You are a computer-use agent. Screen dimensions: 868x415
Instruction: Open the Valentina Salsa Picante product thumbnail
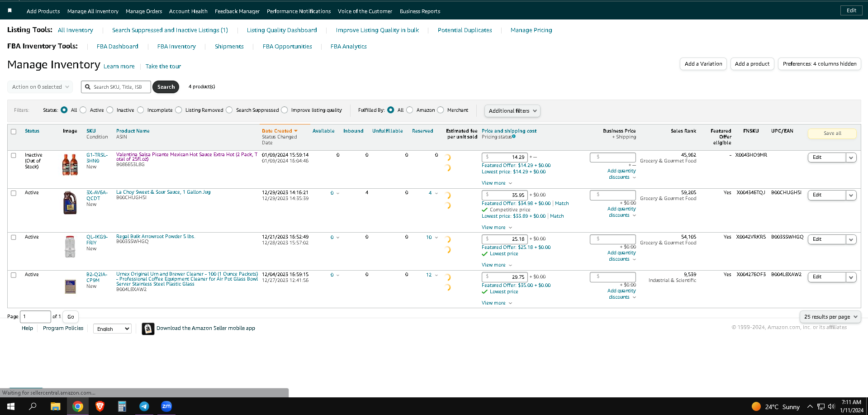pos(70,164)
